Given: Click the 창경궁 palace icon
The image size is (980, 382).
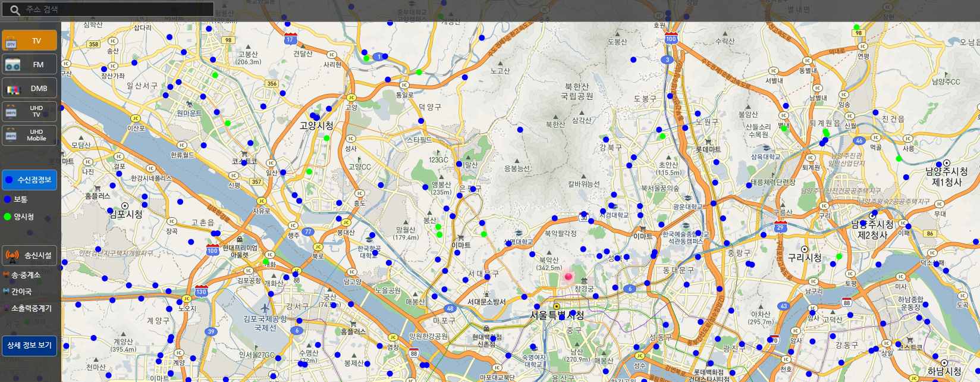Looking at the screenshot, I should coord(584,281).
